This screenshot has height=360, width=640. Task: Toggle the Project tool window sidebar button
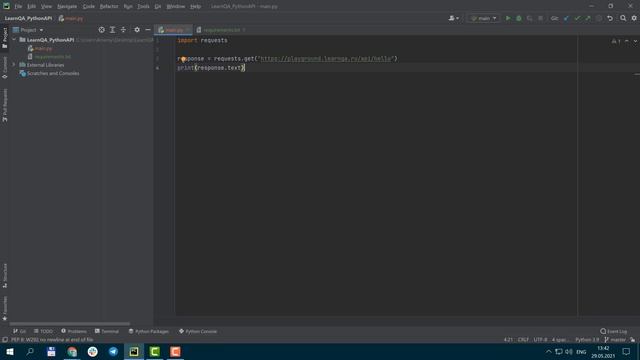[x=4, y=38]
